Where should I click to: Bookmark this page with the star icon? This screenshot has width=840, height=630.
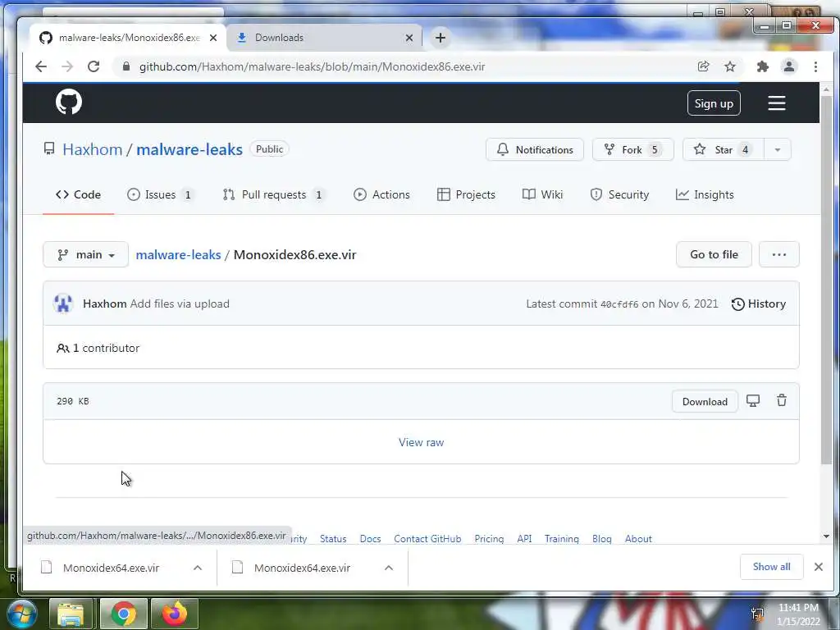(x=729, y=66)
